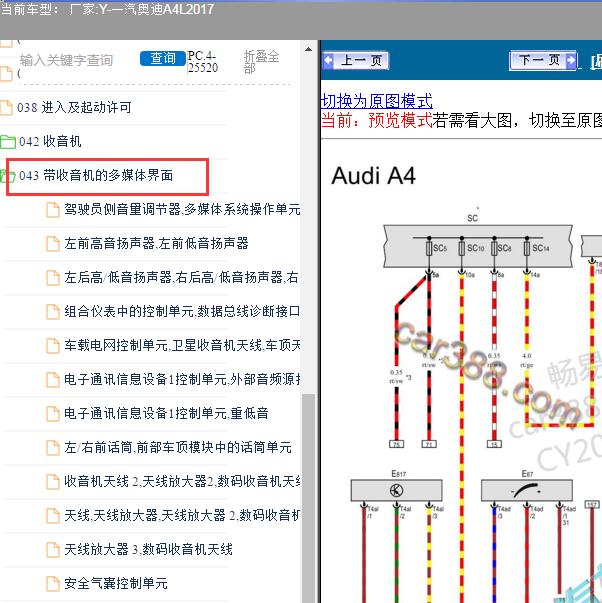This screenshot has width=602, height=603.
Task: Click file icon beside 电子通讯信息设备1控制单元,重低音
Action: 53,413
